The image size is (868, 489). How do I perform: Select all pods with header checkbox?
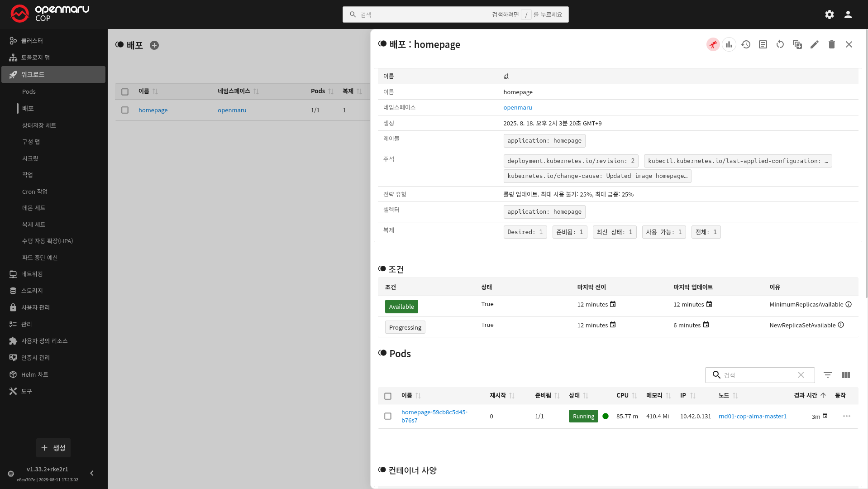388,396
